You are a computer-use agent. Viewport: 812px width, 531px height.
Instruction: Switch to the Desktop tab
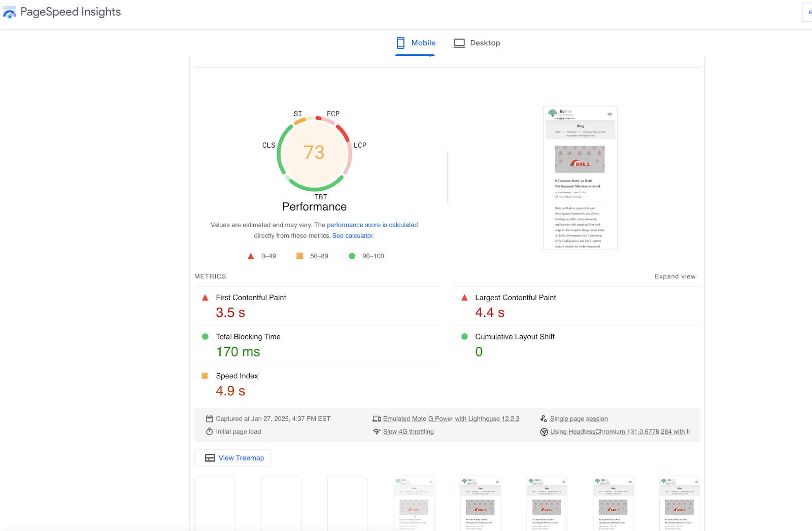[x=477, y=43]
